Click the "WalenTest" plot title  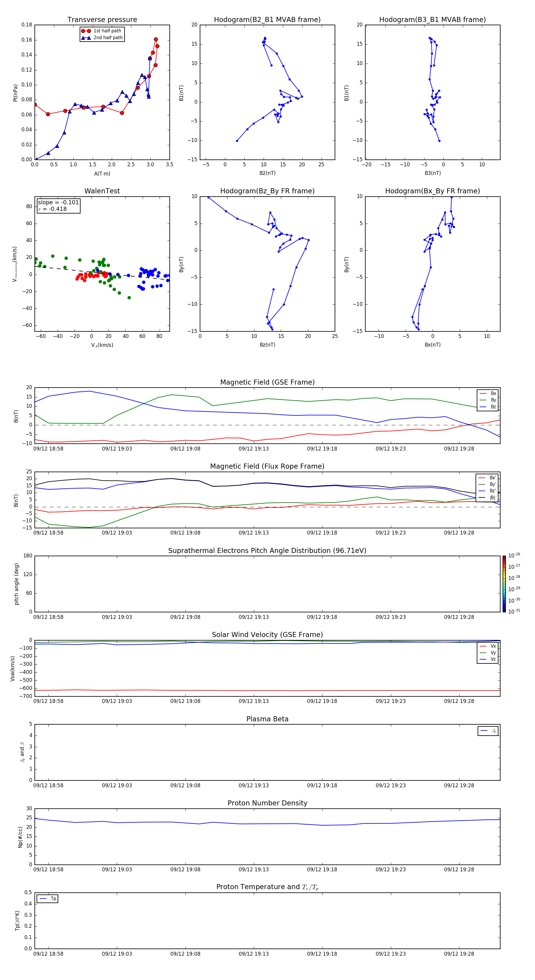(x=102, y=191)
